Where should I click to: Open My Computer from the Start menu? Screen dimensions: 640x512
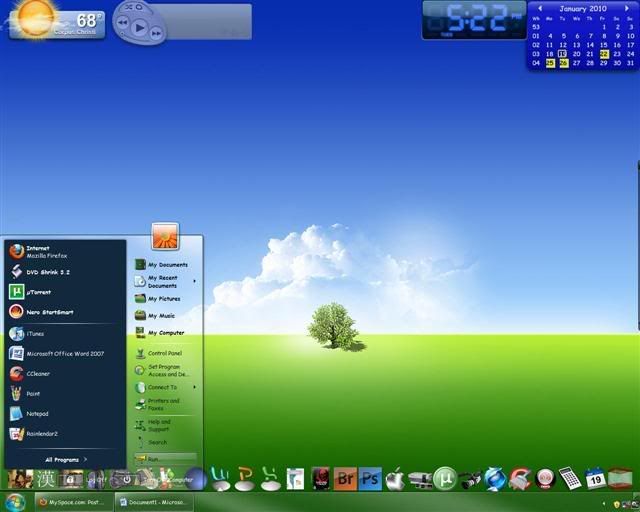(165, 333)
